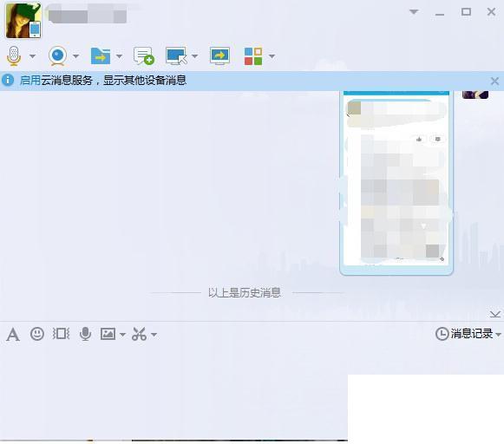Screen dimensions: 504x444
Task: Open video call options dropdown arrow
Action: click(75, 56)
